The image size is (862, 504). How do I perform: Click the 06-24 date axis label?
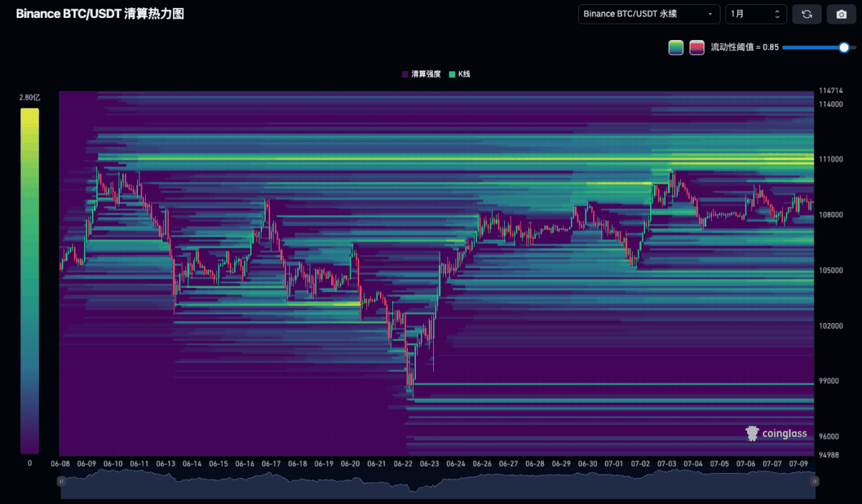pos(456,464)
